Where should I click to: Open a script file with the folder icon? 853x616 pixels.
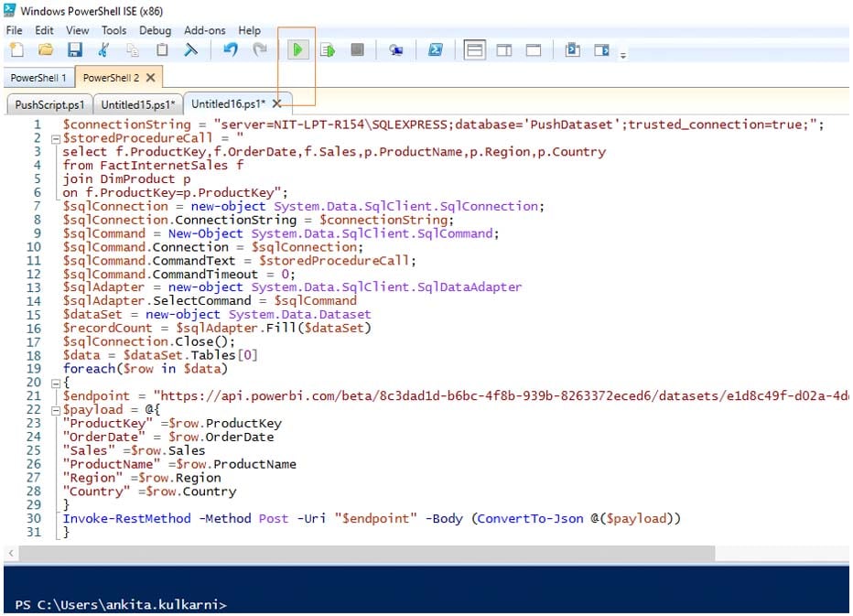[46, 50]
